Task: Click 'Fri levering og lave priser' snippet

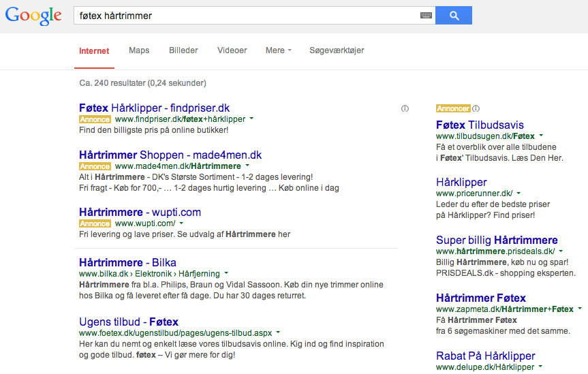Action: pyautogui.click(x=185, y=234)
